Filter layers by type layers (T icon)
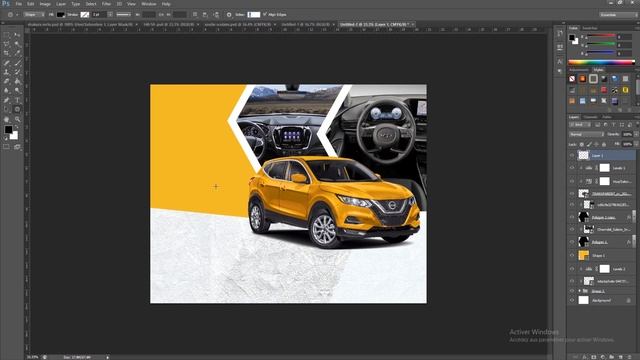The width and height of the screenshot is (640, 360). [x=613, y=124]
